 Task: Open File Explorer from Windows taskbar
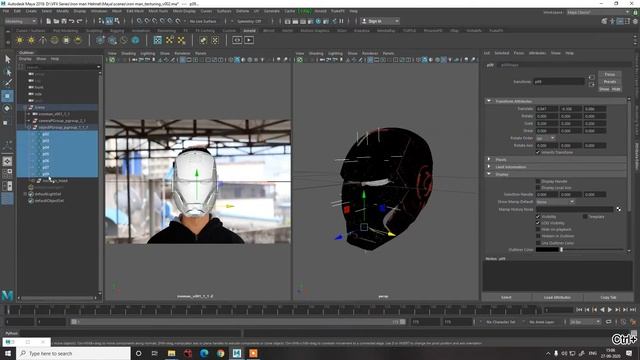point(171,353)
